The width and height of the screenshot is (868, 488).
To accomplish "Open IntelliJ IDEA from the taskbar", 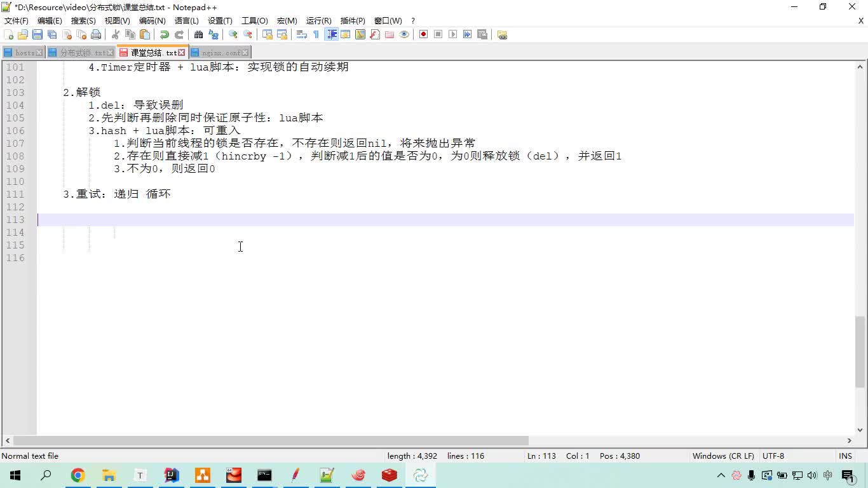I will pos(172,475).
